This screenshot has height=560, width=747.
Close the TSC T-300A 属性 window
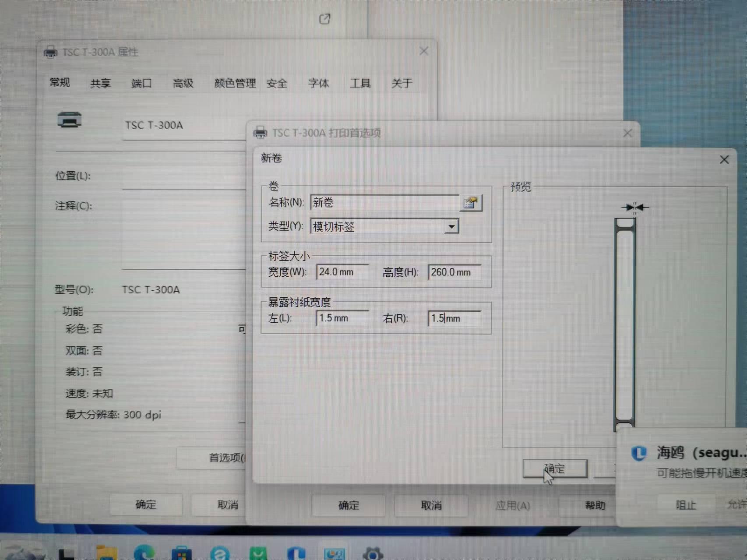click(x=423, y=51)
